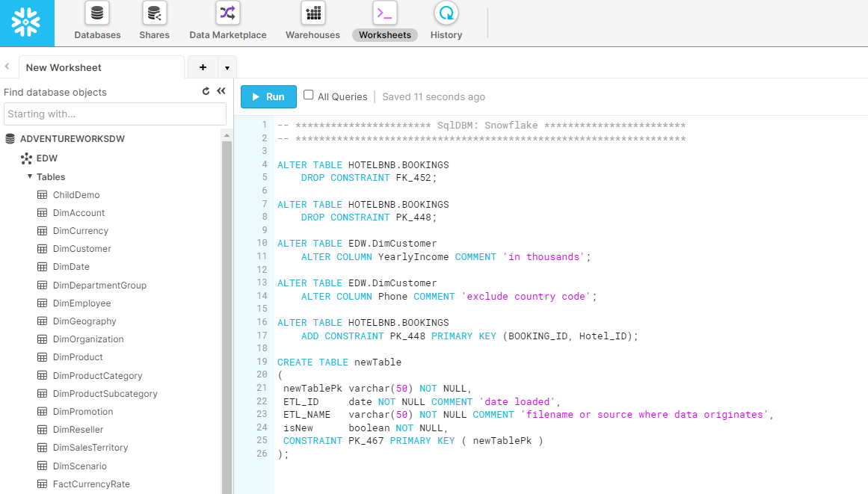Go to Data Marketplace
The width and height of the screenshot is (868, 494).
(227, 21)
